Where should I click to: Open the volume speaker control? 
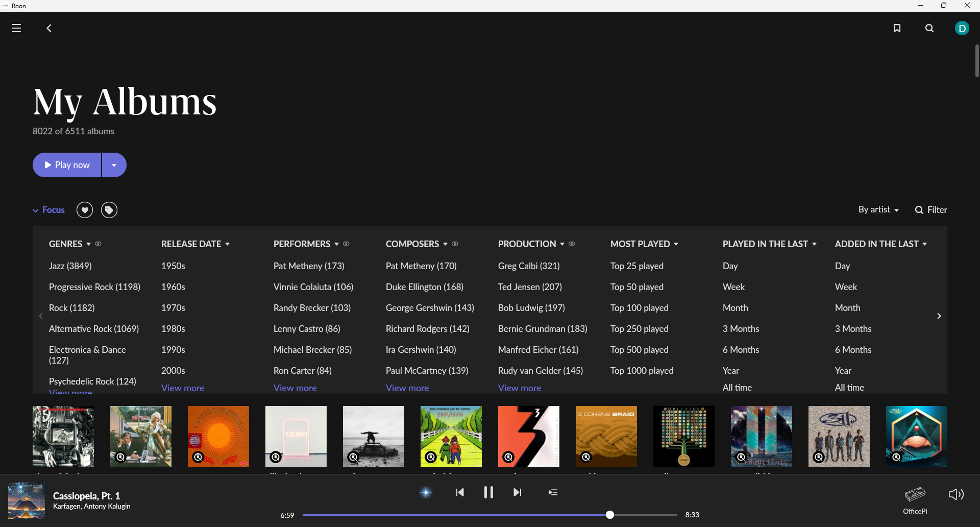point(956,494)
